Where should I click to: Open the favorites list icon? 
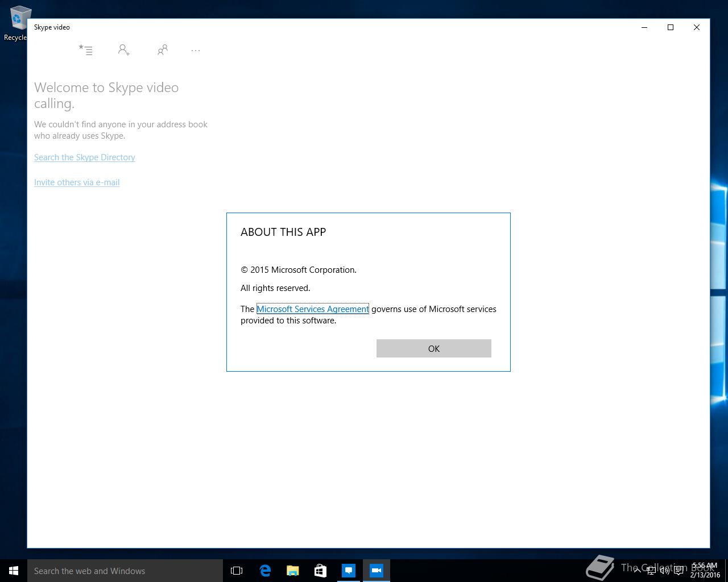click(x=85, y=50)
